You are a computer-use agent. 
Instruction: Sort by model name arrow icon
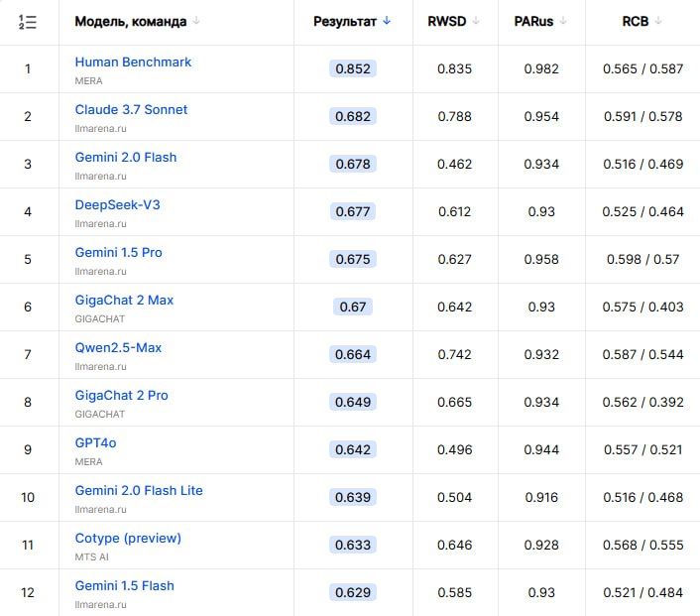point(196,21)
